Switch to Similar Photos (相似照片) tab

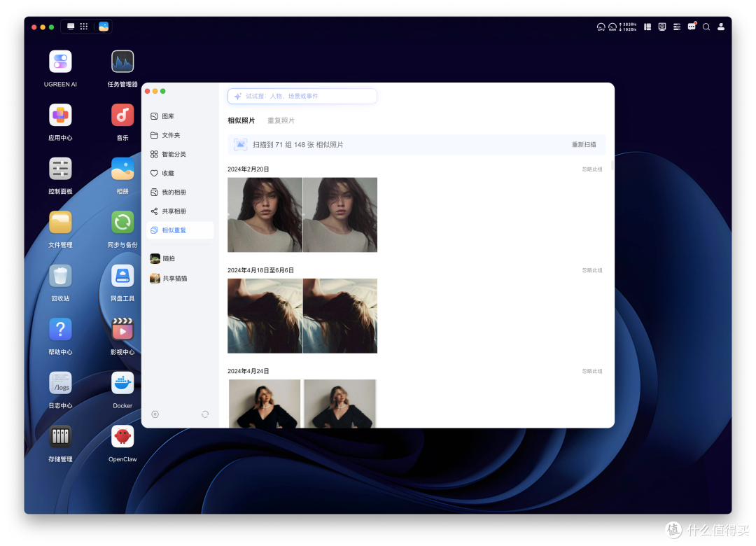click(x=241, y=120)
